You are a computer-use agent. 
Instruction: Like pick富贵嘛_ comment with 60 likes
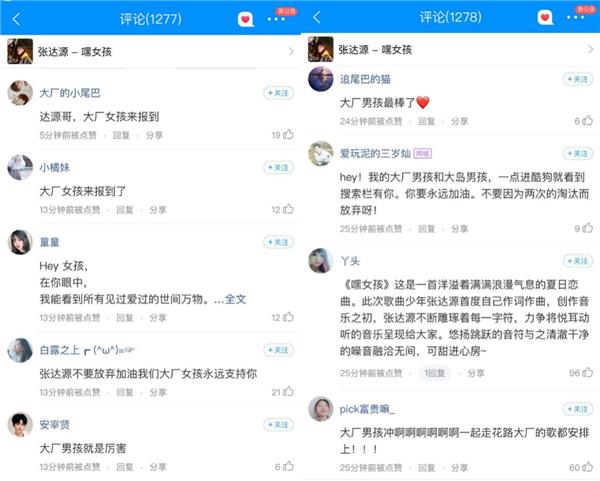coord(587,467)
